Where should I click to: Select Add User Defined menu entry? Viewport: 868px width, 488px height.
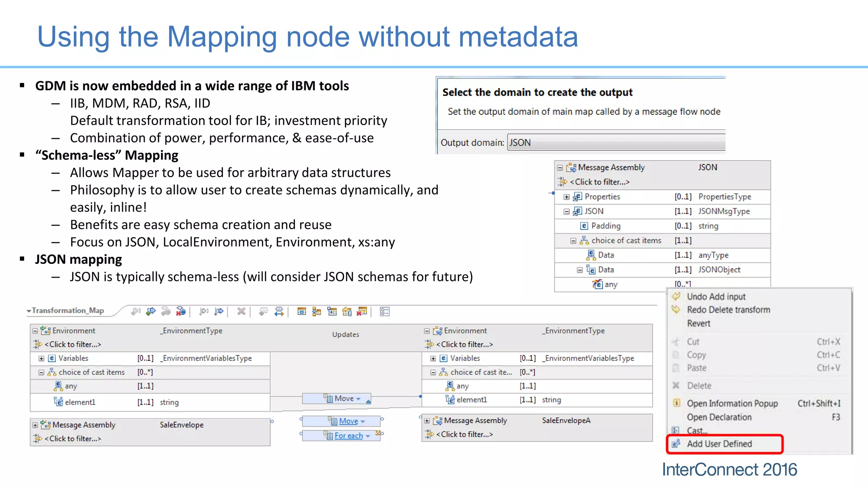(x=725, y=444)
